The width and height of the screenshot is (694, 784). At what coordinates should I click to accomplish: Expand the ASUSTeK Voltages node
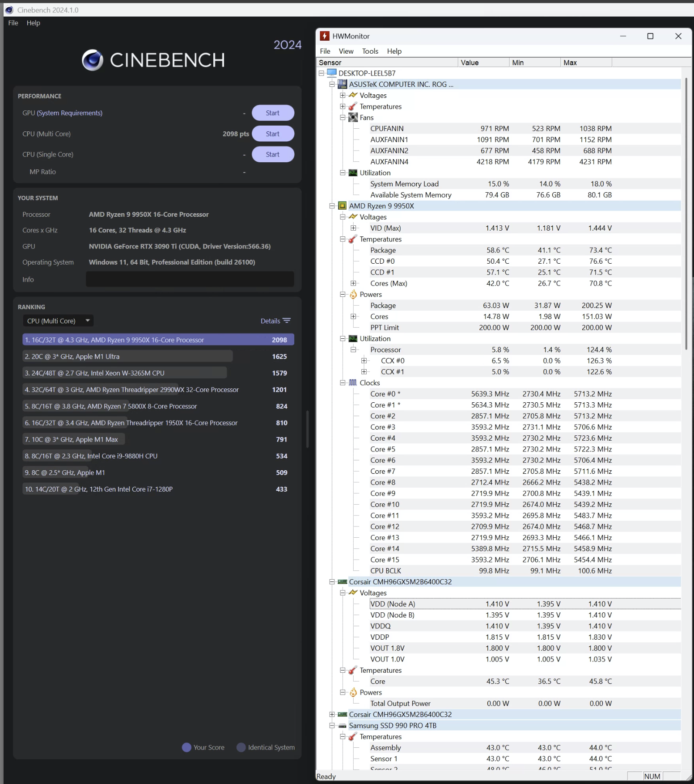click(343, 95)
